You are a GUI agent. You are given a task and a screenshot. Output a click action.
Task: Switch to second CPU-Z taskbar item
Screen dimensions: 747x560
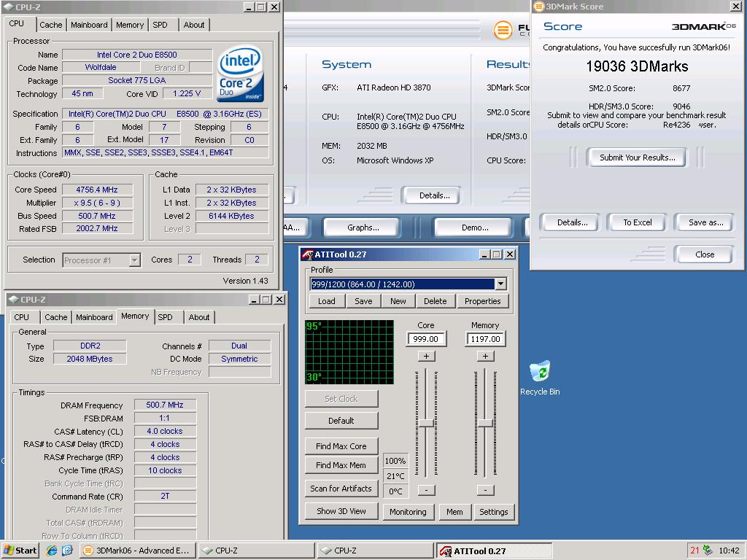pos(376,551)
